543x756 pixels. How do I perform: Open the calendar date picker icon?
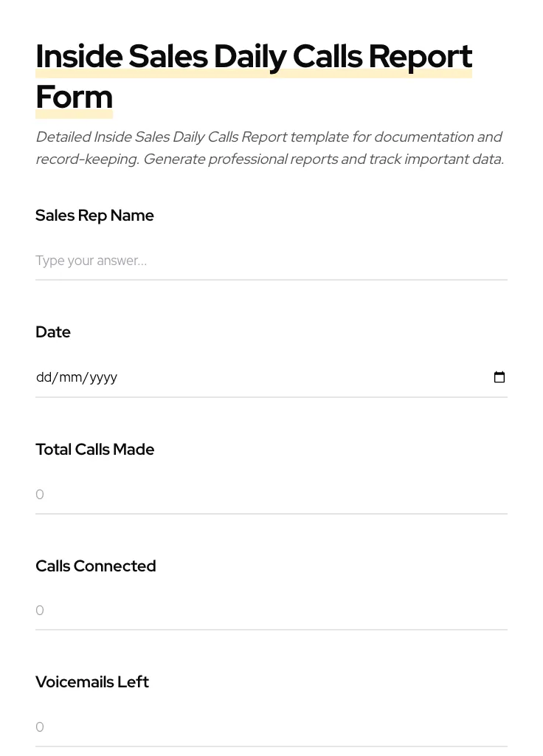point(499,377)
